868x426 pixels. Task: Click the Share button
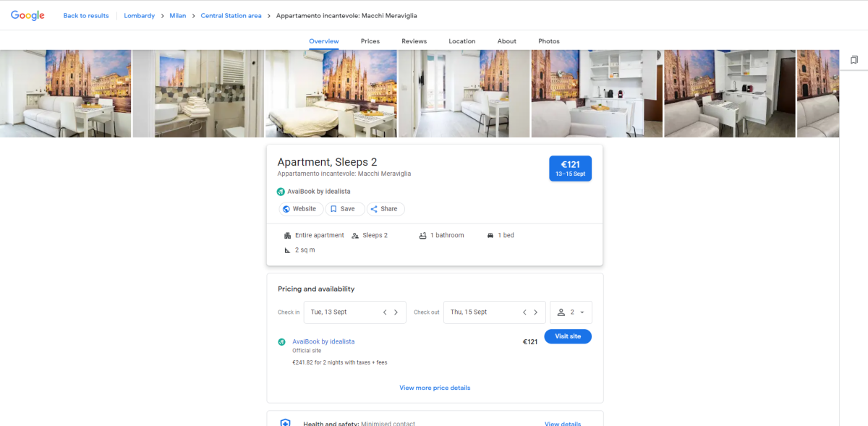pyautogui.click(x=385, y=208)
